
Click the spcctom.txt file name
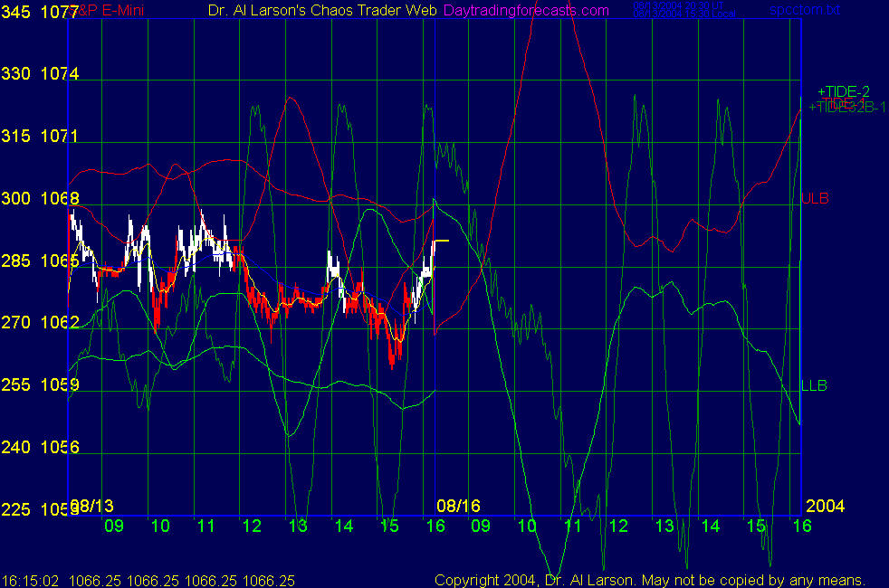805,9
